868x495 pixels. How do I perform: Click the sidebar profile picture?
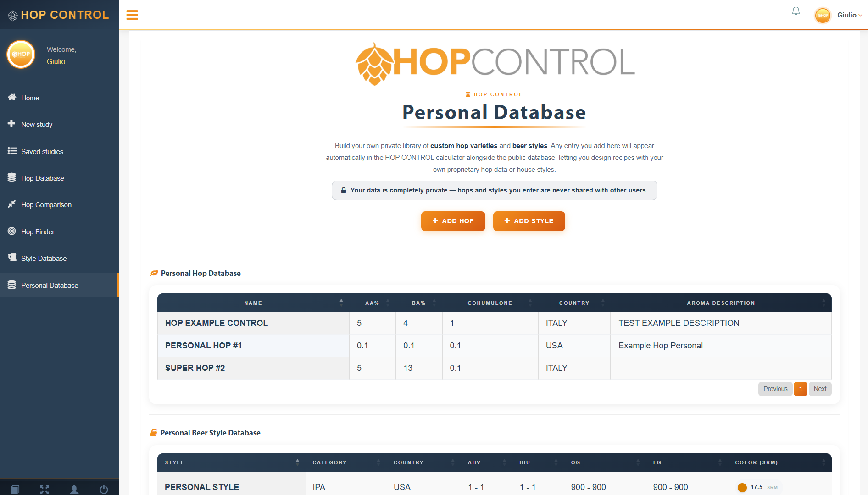tap(21, 55)
